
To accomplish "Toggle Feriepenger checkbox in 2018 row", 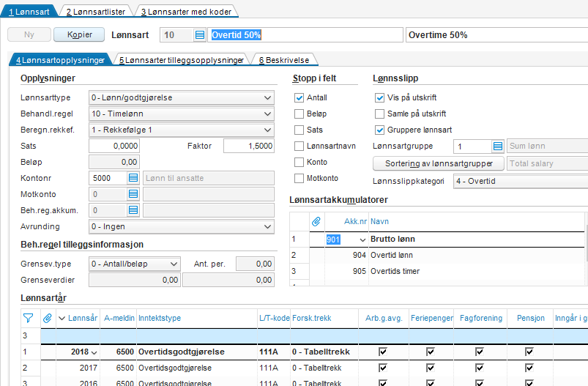I will pyautogui.click(x=431, y=352).
